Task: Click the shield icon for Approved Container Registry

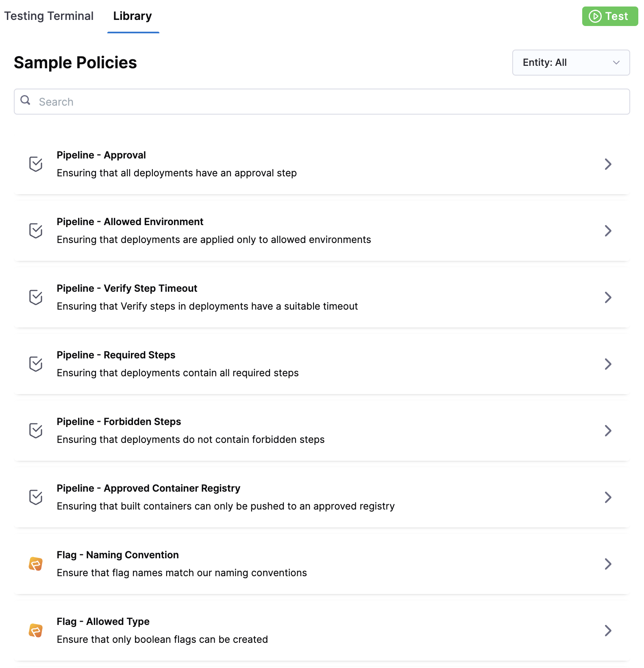Action: click(x=36, y=497)
